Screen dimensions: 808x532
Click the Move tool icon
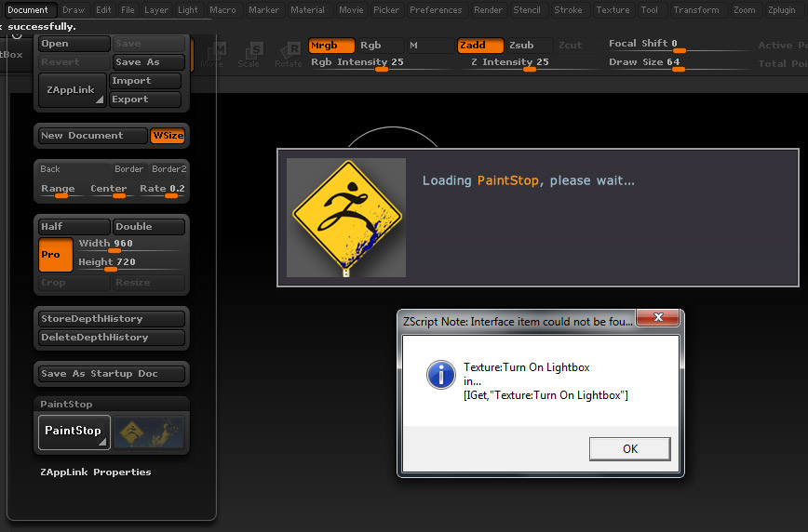point(212,55)
